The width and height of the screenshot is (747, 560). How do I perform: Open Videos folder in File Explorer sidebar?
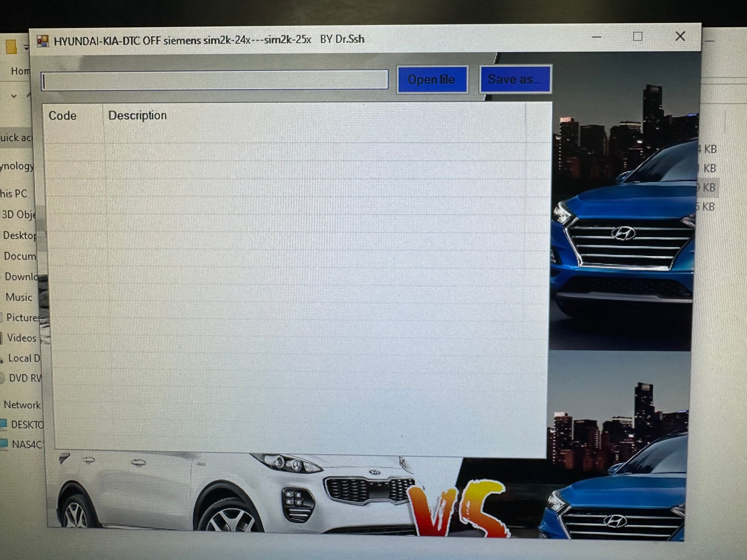(21, 338)
